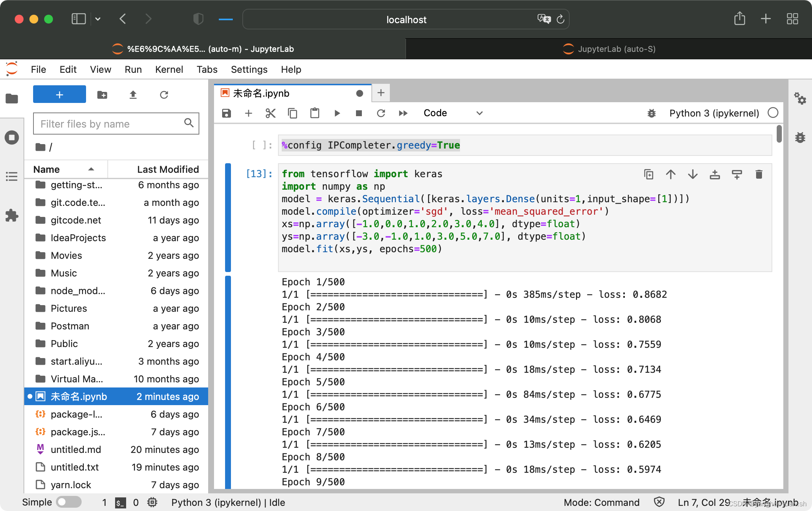The width and height of the screenshot is (812, 511).
Task: Focus the Filter files by name field
Action: tap(116, 124)
